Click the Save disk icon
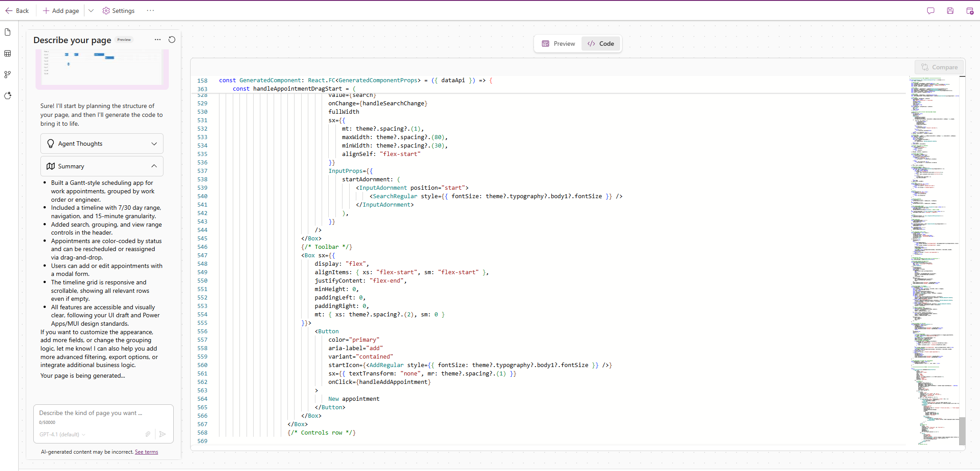This screenshot has width=980, height=471. 950,11
